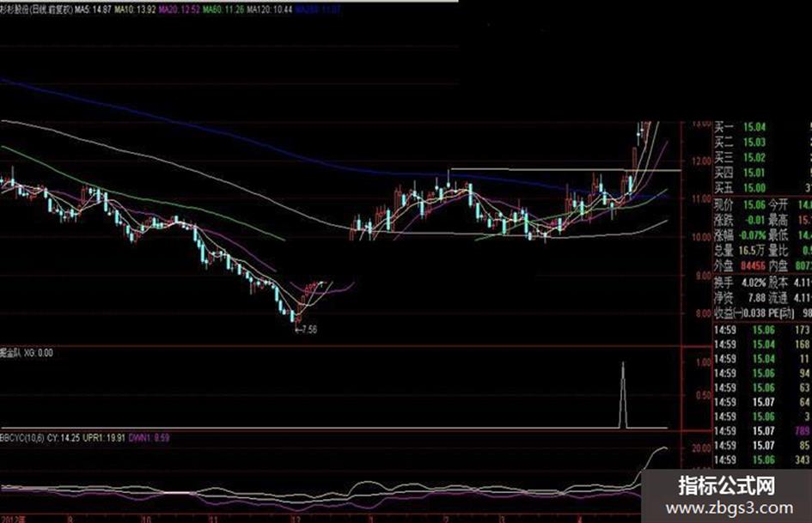Click the 9.00 price axis label
Screen dimensions: 812x523
[x=703, y=276]
